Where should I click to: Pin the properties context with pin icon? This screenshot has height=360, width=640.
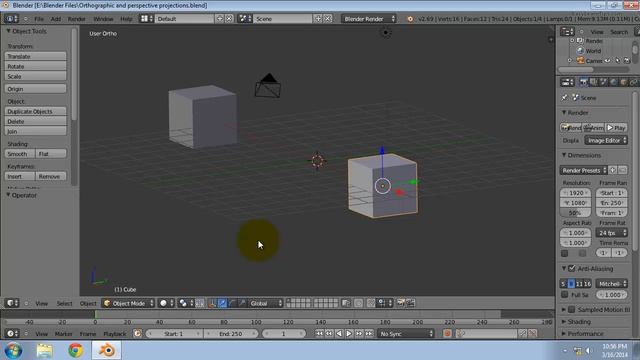(x=564, y=98)
